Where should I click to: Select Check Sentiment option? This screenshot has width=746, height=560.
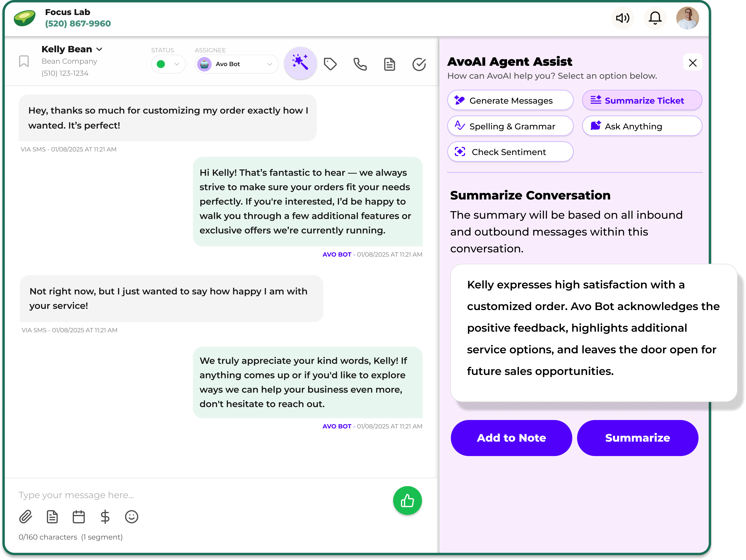pos(510,152)
